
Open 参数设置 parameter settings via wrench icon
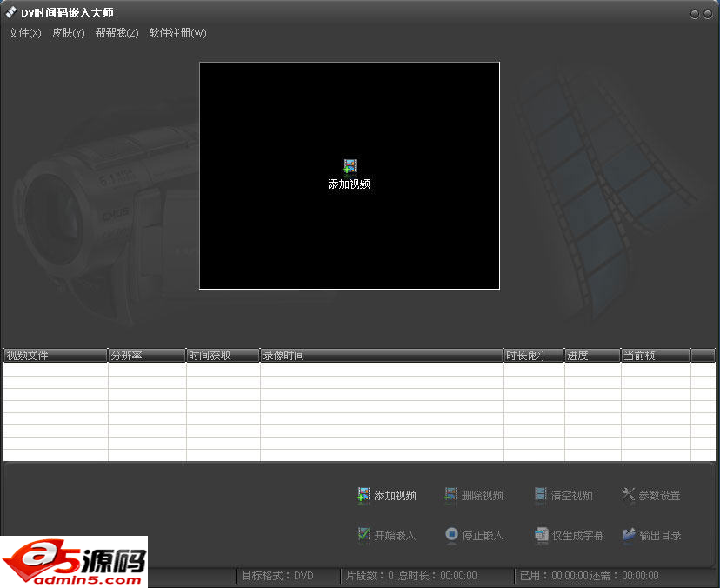pyautogui.click(x=629, y=495)
